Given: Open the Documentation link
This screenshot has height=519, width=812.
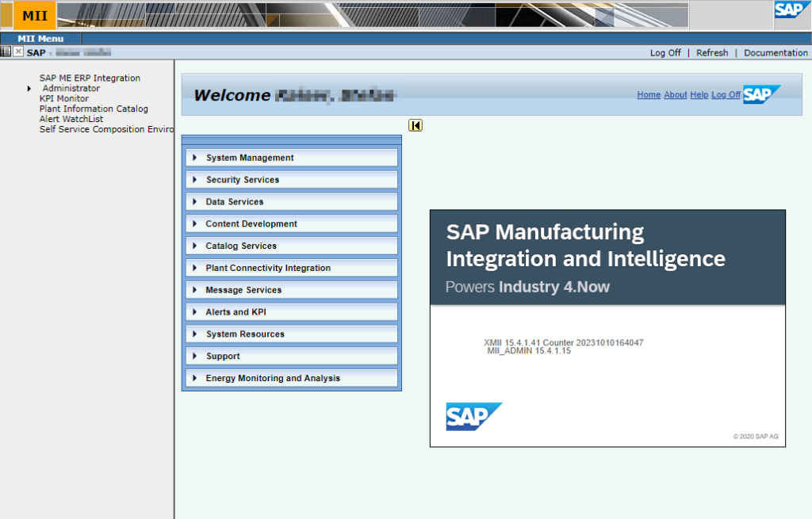Looking at the screenshot, I should pyautogui.click(x=776, y=53).
